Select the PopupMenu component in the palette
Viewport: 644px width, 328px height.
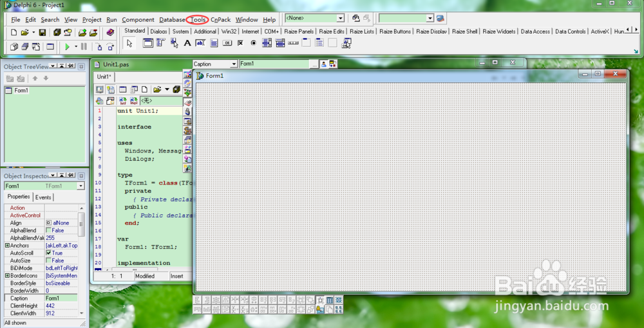tap(174, 43)
